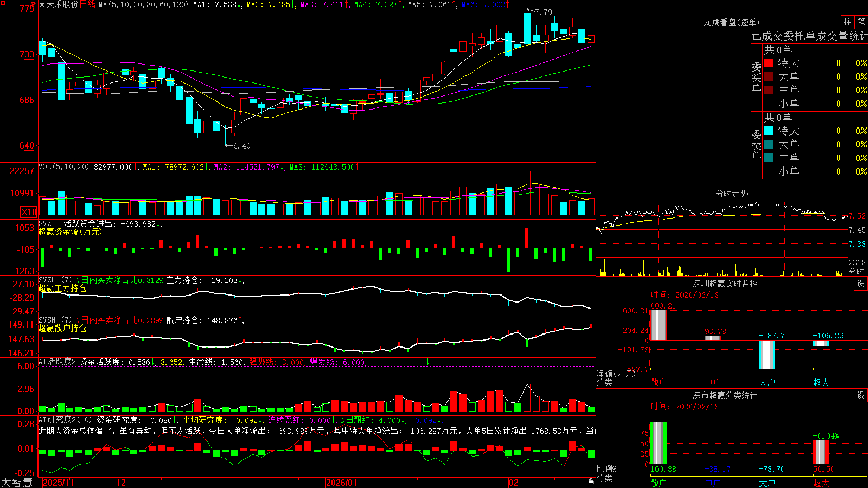This screenshot has height=488, width=868.
Task: Click the green down arrow in AI活跃度 panel
Action: (428, 362)
